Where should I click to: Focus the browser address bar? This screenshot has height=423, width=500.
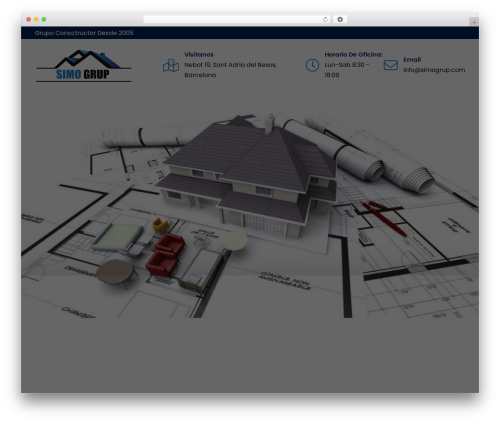click(x=233, y=20)
